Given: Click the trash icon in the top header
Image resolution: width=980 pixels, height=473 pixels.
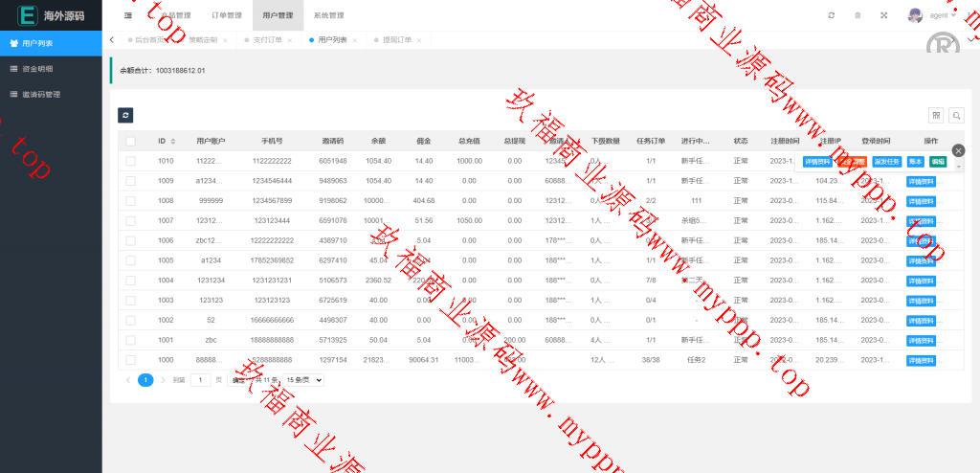Looking at the screenshot, I should [x=857, y=15].
